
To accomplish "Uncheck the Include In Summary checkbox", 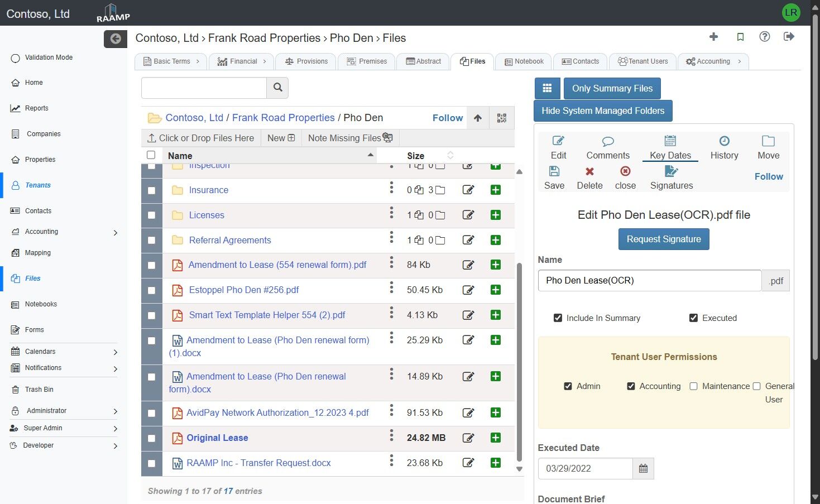I will point(558,318).
